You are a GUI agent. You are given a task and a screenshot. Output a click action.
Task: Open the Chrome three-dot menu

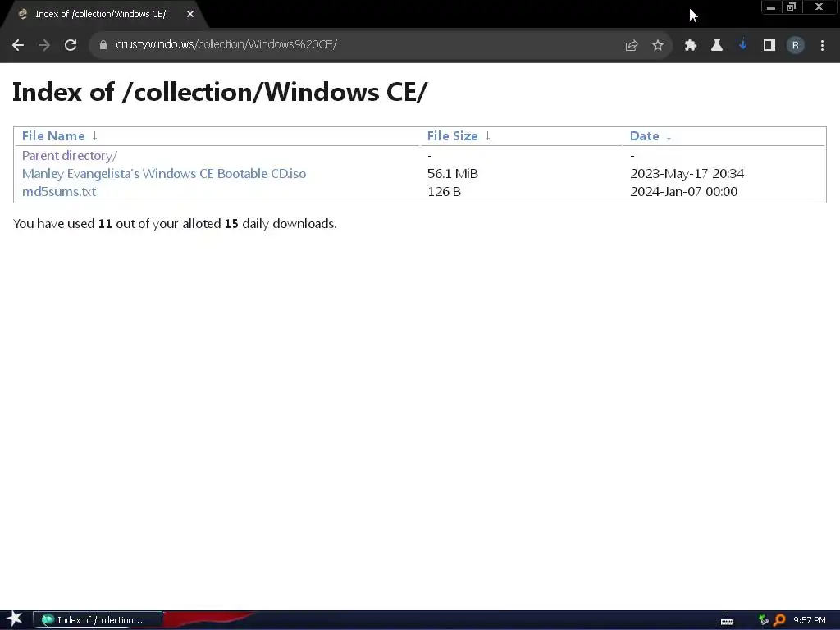point(822,46)
